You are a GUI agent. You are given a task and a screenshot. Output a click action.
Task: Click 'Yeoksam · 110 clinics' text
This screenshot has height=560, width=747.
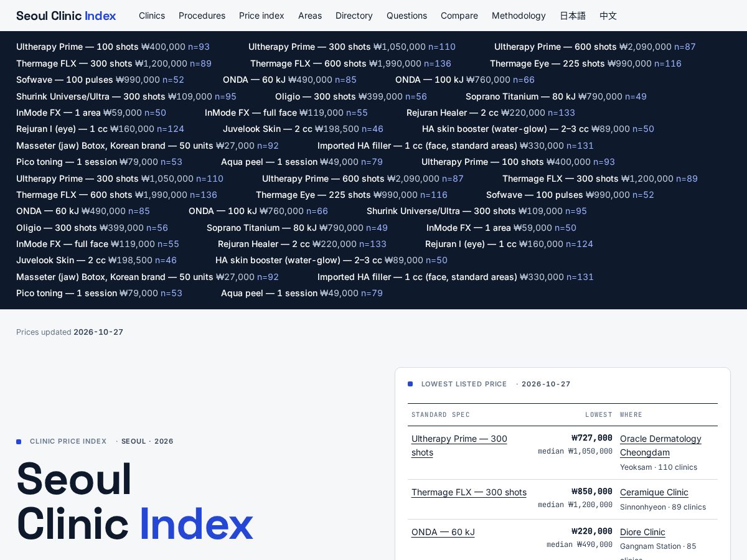point(659,467)
